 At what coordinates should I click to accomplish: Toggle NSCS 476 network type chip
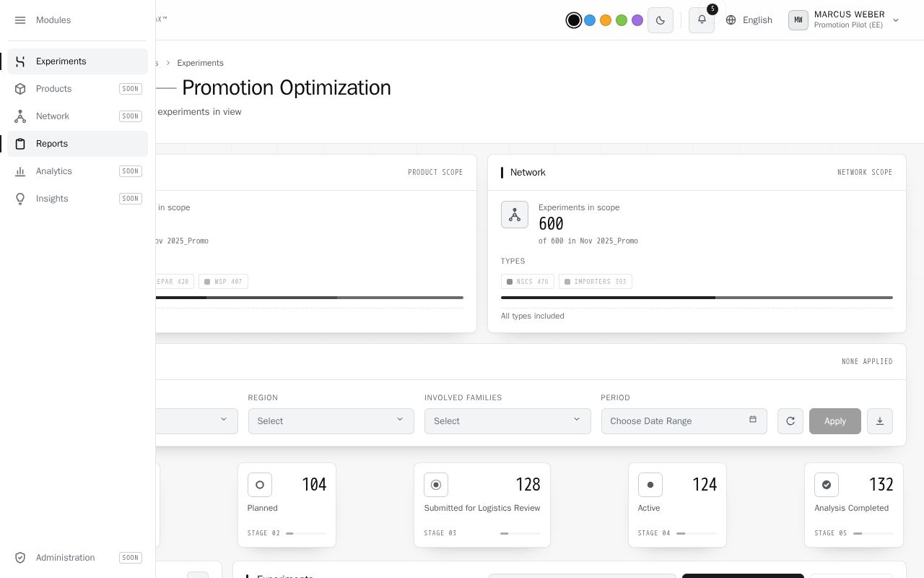(528, 282)
